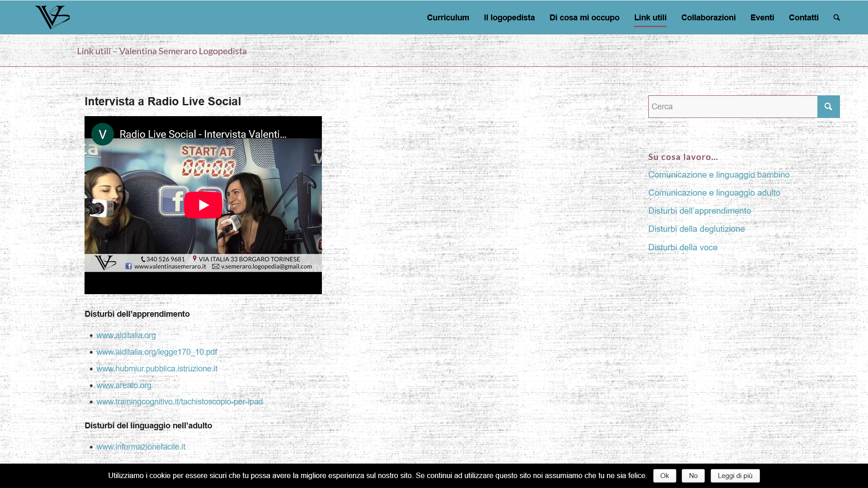Open Di cosa mi occupo menu
The height and width of the screenshot is (488, 868).
(x=584, y=18)
